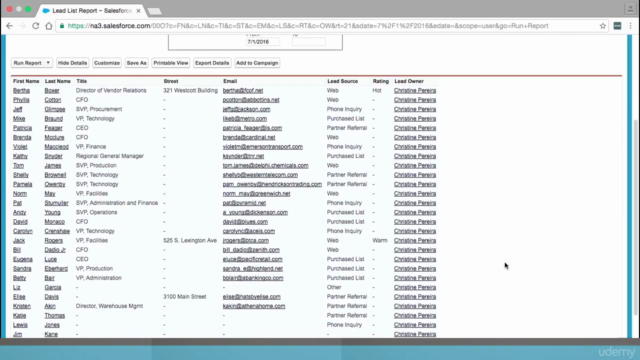Click the Save As button

pos(136,63)
